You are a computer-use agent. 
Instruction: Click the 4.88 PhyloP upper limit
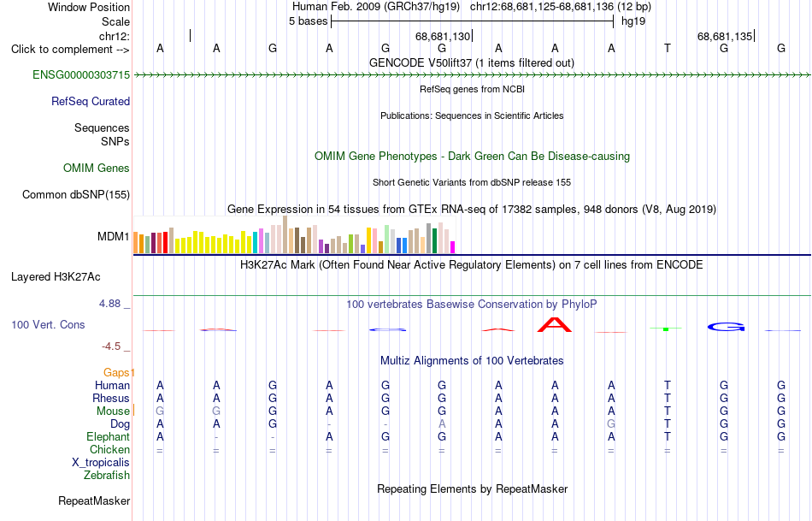(x=109, y=304)
